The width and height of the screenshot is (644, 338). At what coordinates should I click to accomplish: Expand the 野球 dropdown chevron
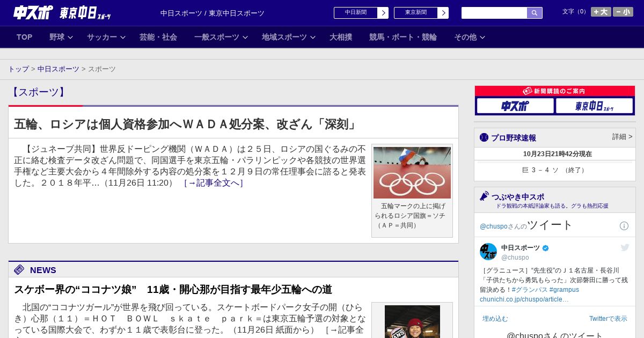[70, 38]
